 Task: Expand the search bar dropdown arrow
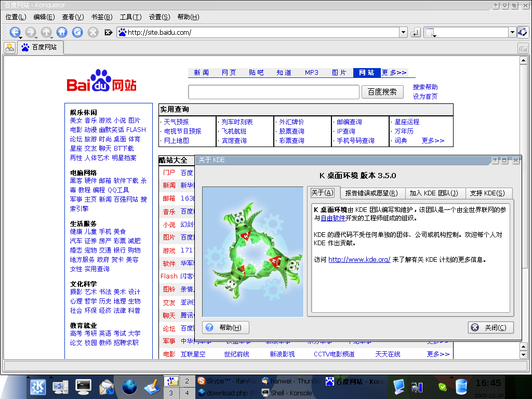(x=512, y=32)
